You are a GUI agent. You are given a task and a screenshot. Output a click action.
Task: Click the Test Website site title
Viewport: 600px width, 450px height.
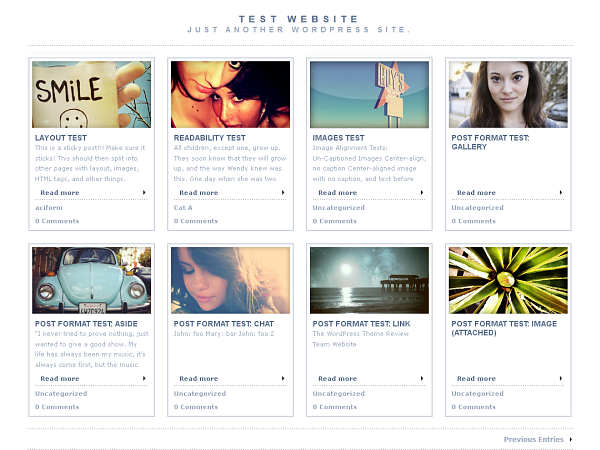(299, 19)
